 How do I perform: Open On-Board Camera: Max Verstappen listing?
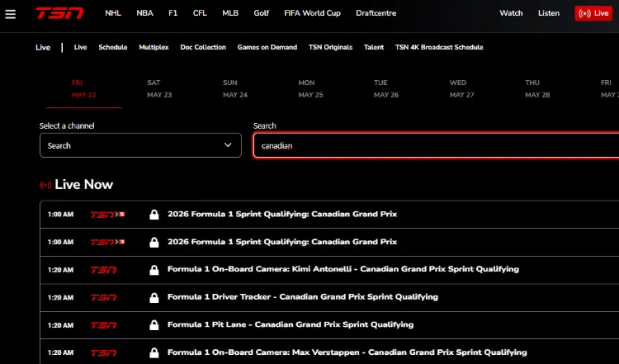pos(347,352)
